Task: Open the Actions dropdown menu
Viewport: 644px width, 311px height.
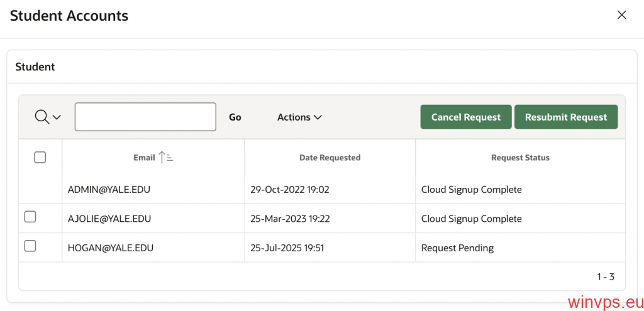Action: point(299,117)
